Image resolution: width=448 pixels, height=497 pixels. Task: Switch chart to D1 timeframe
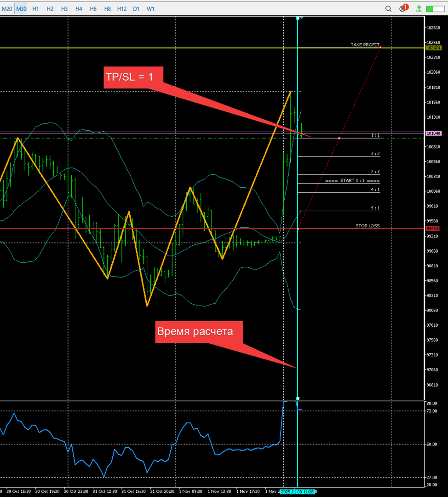pyautogui.click(x=136, y=9)
